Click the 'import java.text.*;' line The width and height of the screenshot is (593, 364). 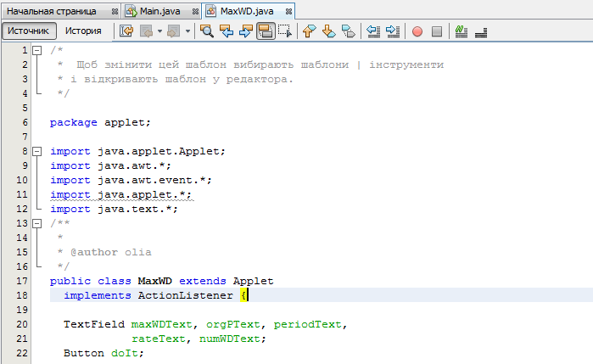click(x=114, y=209)
